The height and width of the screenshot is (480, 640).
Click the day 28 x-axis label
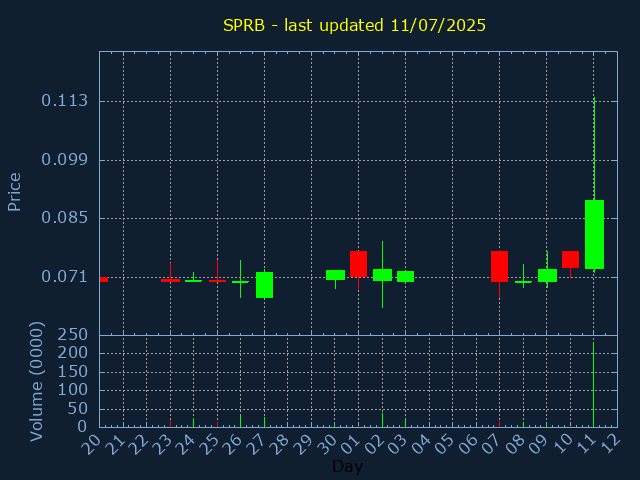[279, 444]
